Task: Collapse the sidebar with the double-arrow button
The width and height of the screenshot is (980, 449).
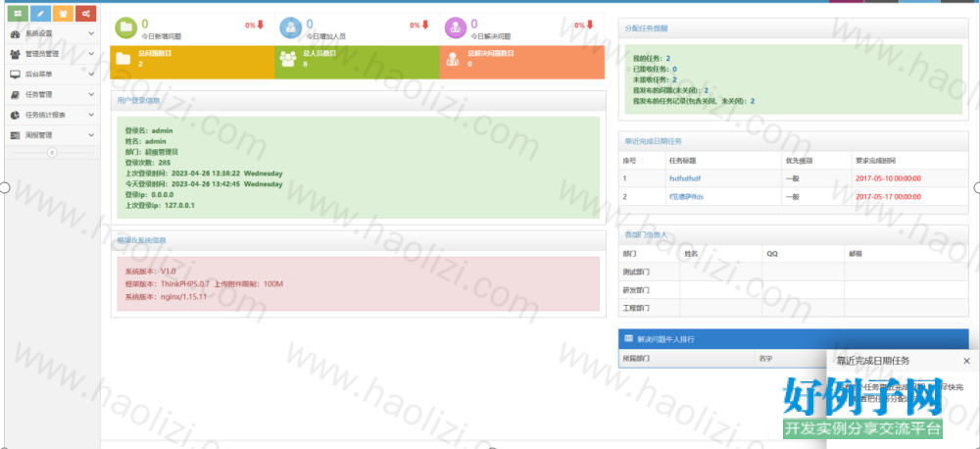Action: click(52, 153)
